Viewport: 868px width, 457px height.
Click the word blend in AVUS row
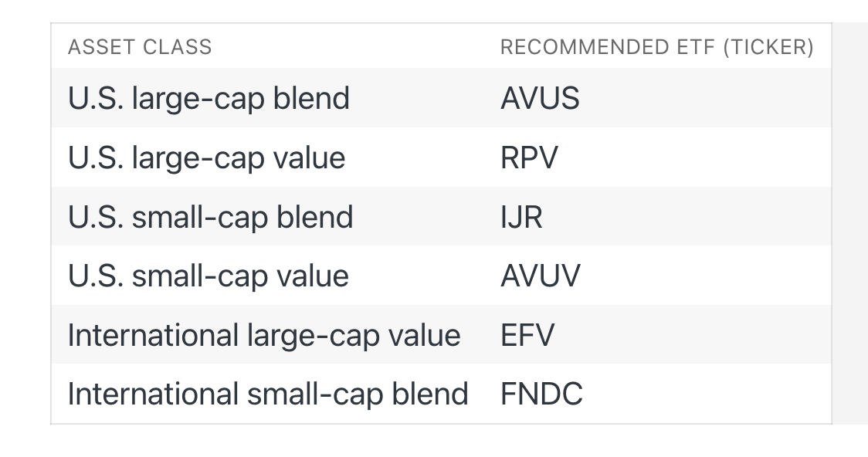coord(312,99)
